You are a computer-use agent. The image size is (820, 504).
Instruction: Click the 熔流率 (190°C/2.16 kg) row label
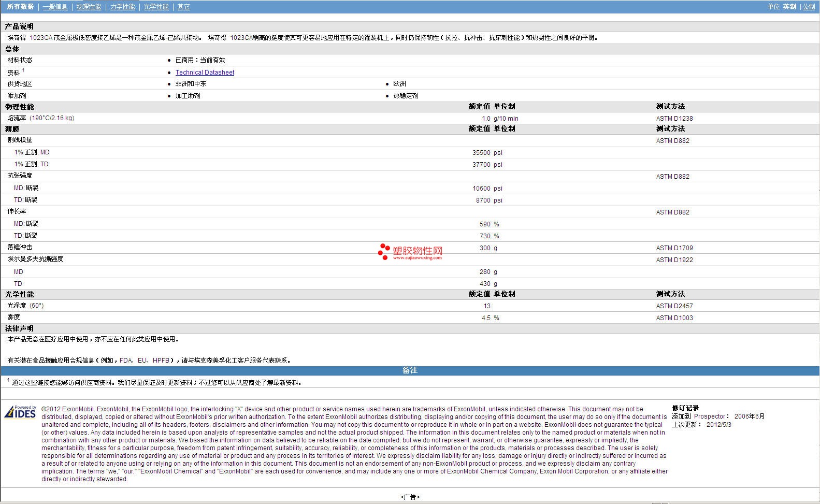pos(41,118)
